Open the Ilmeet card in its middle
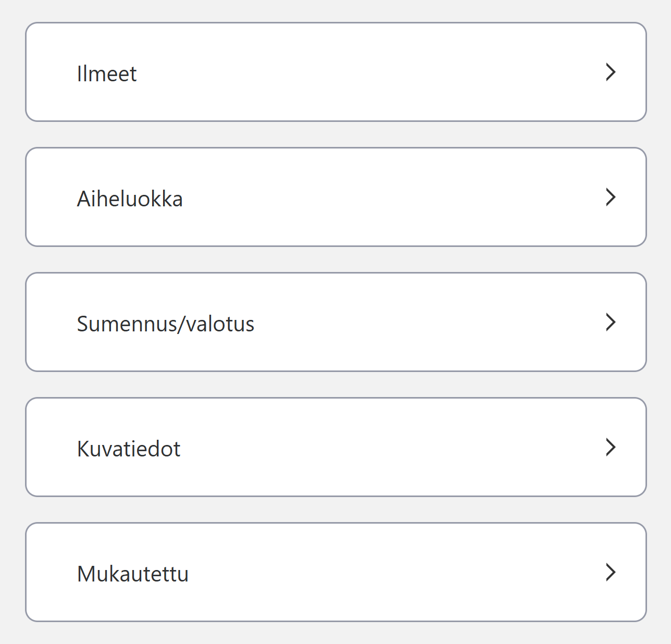 pyautogui.click(x=335, y=72)
